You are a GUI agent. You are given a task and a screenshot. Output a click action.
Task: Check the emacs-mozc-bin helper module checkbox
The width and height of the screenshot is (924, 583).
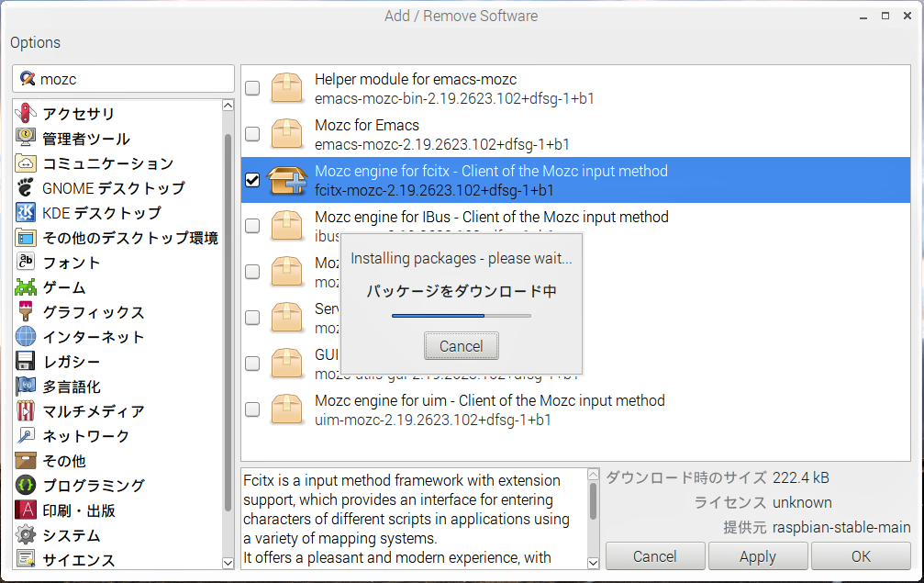click(252, 88)
